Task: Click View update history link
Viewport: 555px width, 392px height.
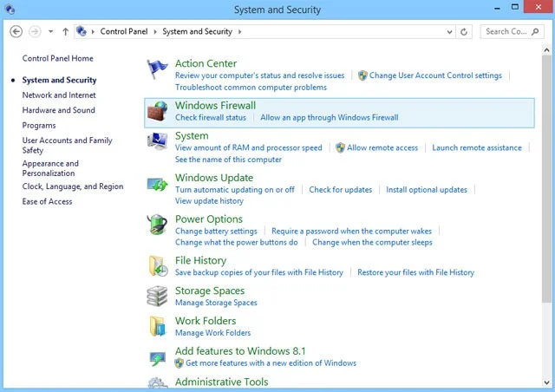Action: pyautogui.click(x=209, y=201)
